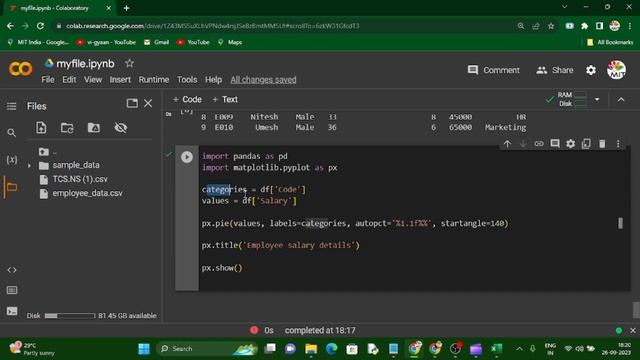Move cell up
Image resolution: width=640 pixels, height=360 pixels.
click(507, 144)
